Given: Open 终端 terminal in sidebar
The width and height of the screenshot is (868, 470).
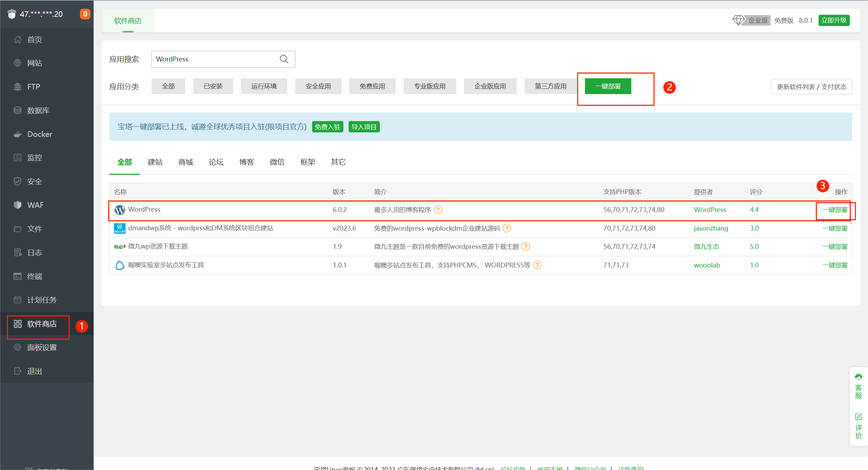Looking at the screenshot, I should pos(34,276).
